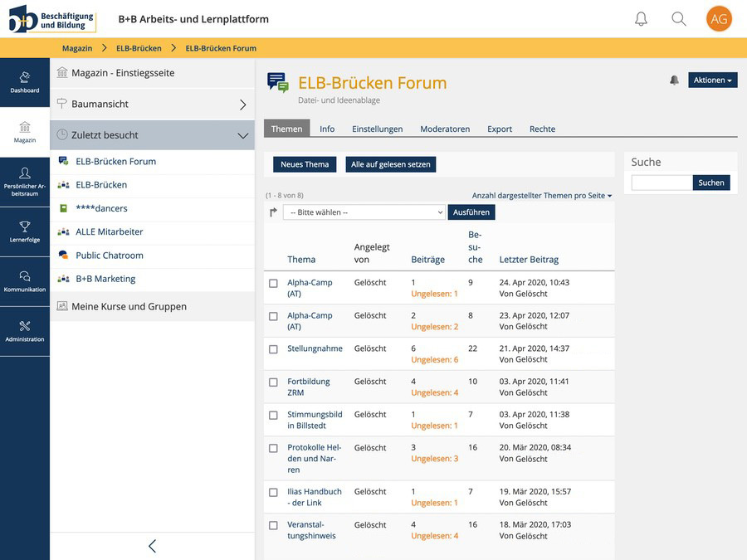
Task: Tick the checkbox for Ilias Handbuch thread
Action: click(273, 492)
